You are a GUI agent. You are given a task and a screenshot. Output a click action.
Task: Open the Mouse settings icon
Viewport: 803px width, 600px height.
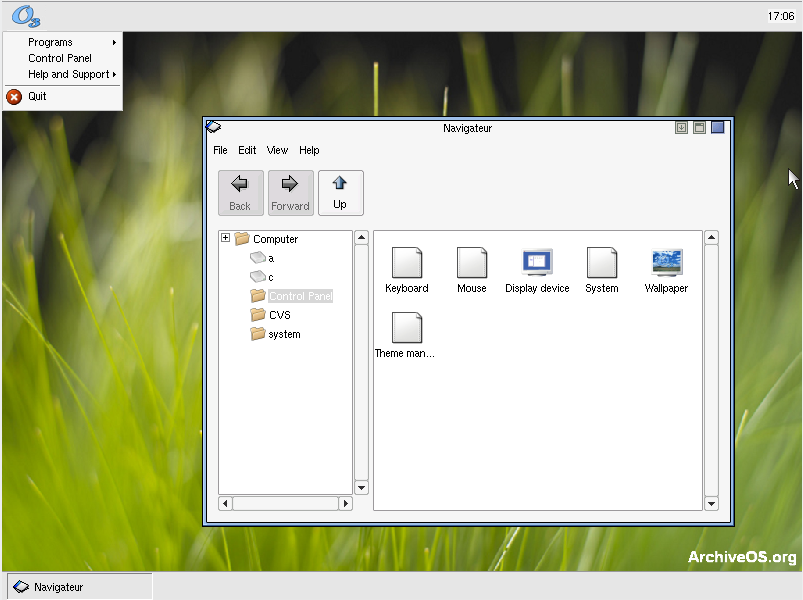pyautogui.click(x=472, y=263)
